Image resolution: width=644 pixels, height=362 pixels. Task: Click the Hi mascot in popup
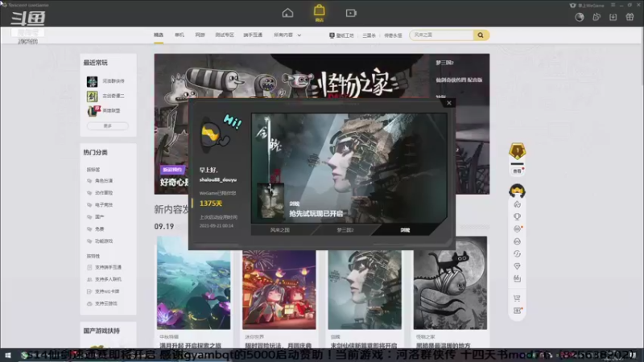coord(221,132)
